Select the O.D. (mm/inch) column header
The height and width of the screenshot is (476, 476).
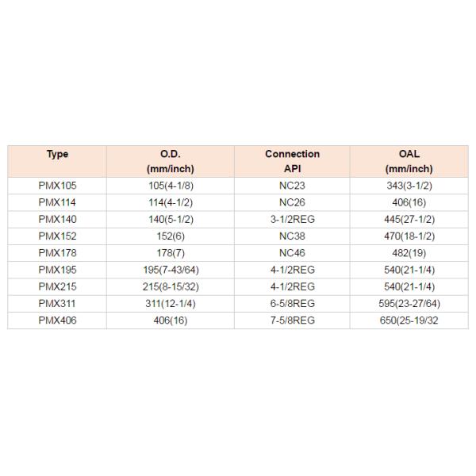tap(171, 161)
